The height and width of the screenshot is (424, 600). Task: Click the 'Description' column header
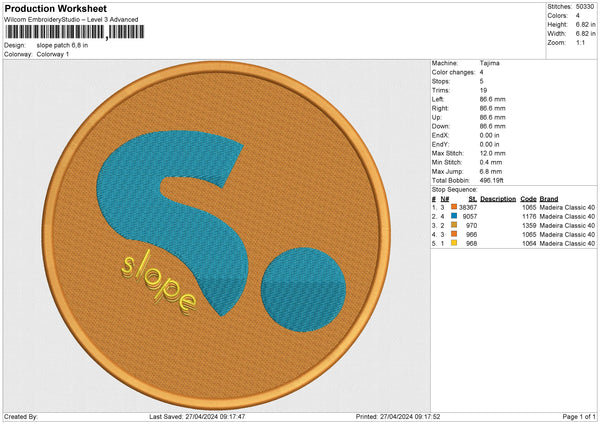(497, 198)
